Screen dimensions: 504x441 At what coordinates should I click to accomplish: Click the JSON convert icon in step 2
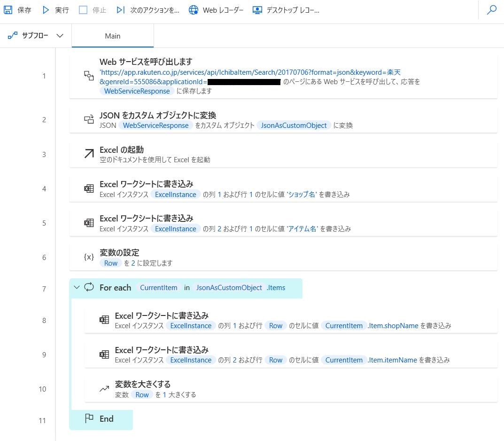tap(89, 119)
